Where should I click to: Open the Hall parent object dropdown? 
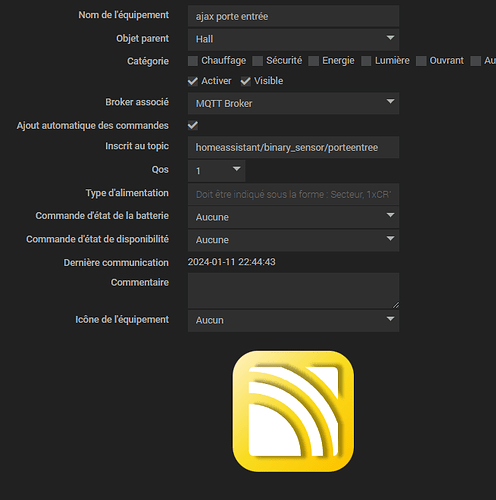pos(293,39)
